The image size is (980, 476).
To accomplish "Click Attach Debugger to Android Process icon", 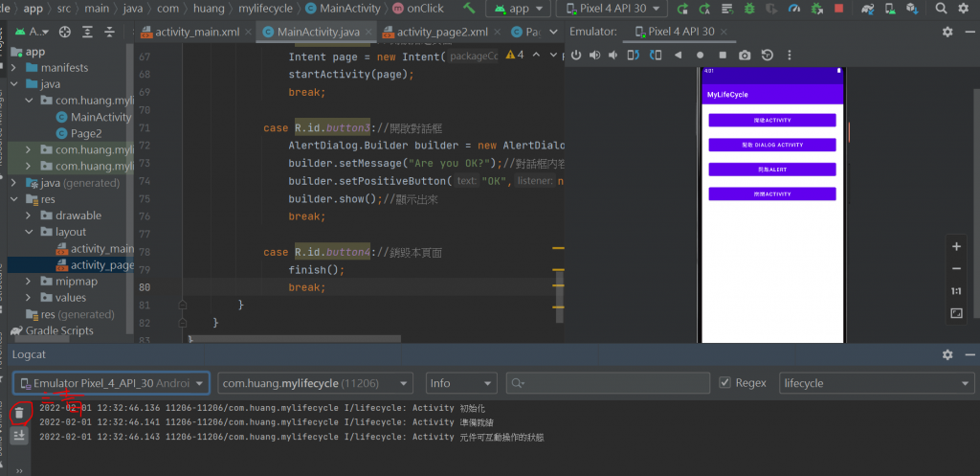I will (x=816, y=9).
